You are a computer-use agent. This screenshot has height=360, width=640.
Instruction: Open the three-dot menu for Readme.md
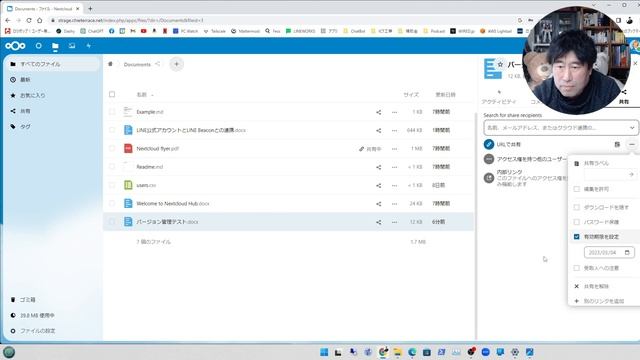point(394,167)
